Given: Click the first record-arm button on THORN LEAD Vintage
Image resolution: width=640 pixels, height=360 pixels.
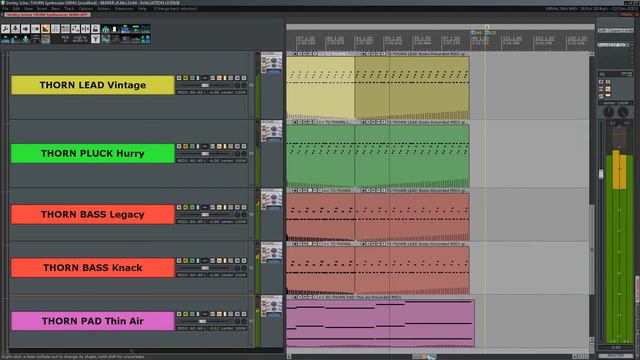Looking at the screenshot, I should pyautogui.click(x=179, y=78).
